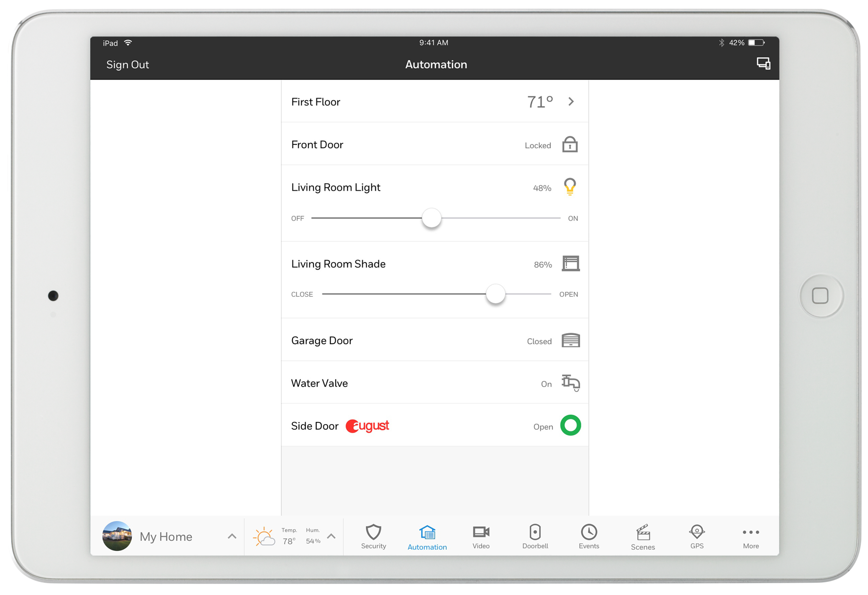Toggle the Garage Door Closed status
Image resolution: width=868 pixels, height=595 pixels.
pyautogui.click(x=539, y=341)
